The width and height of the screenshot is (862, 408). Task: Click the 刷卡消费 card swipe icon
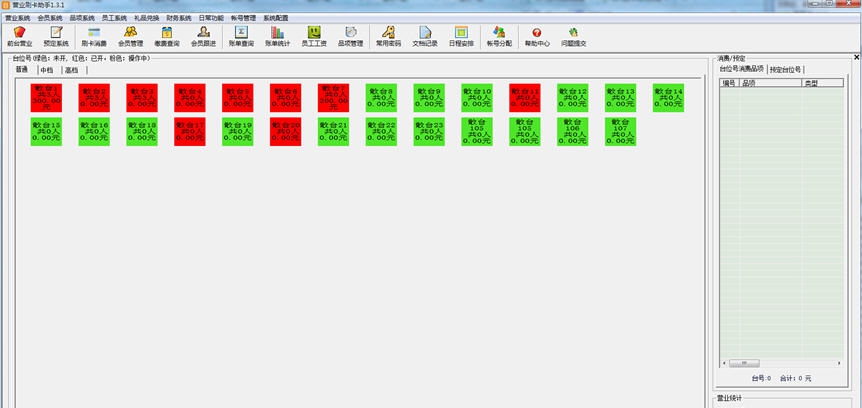point(94,37)
